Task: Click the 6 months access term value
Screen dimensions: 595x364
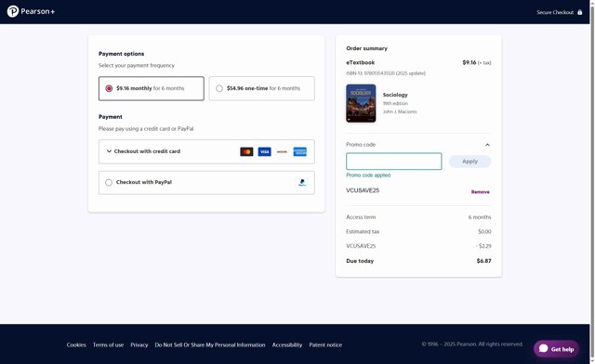Action: (480, 217)
